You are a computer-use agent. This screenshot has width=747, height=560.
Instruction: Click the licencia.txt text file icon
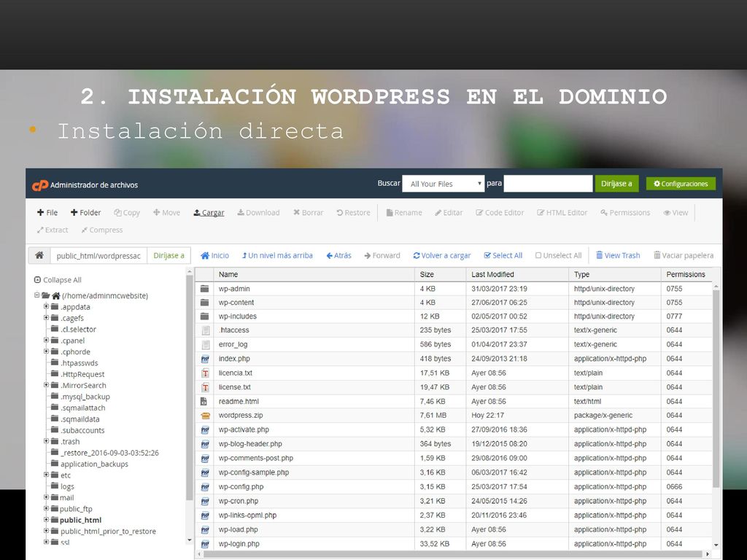(x=205, y=373)
